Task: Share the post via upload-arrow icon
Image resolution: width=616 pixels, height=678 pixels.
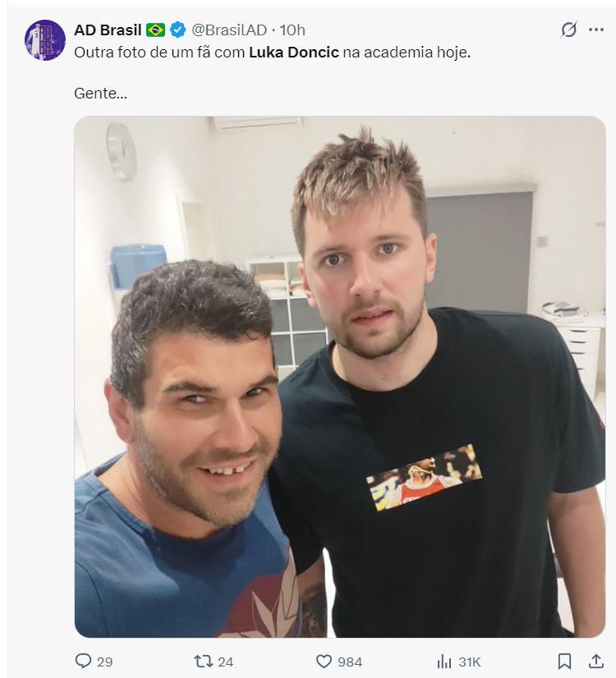Action: click(x=596, y=661)
